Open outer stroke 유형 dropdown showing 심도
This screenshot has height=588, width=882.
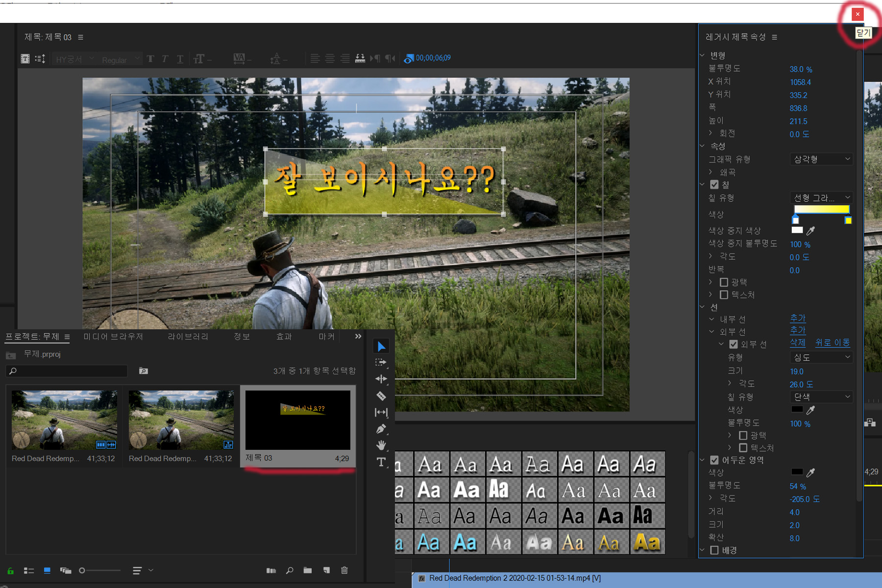(821, 357)
